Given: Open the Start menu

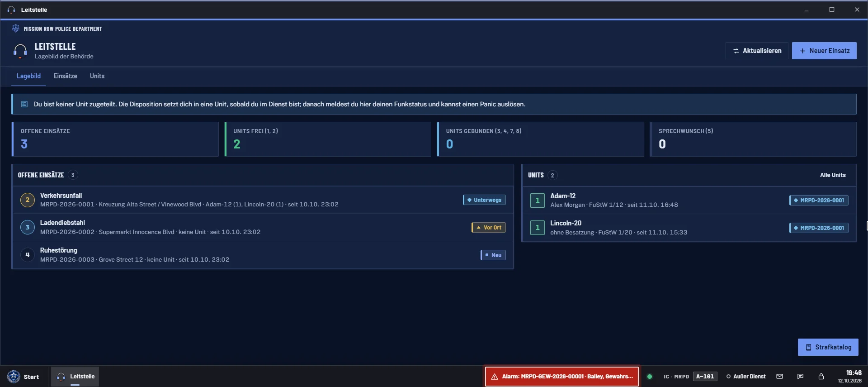Looking at the screenshot, I should 24,377.
